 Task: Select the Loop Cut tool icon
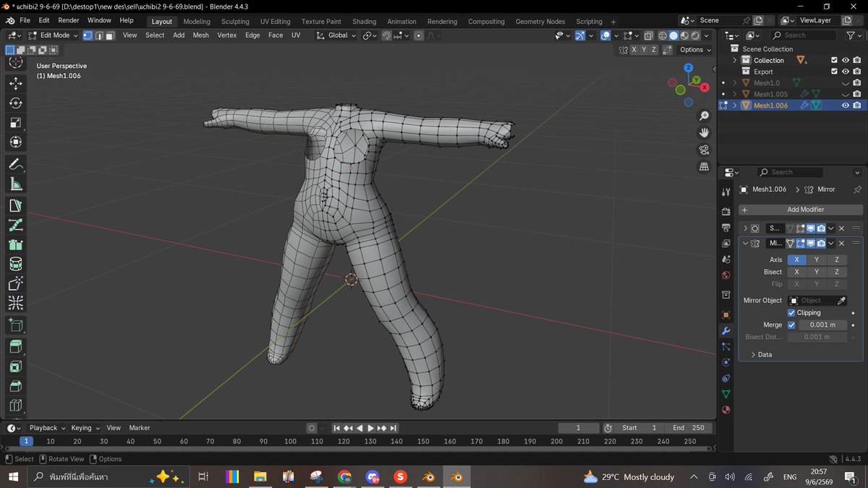16,406
